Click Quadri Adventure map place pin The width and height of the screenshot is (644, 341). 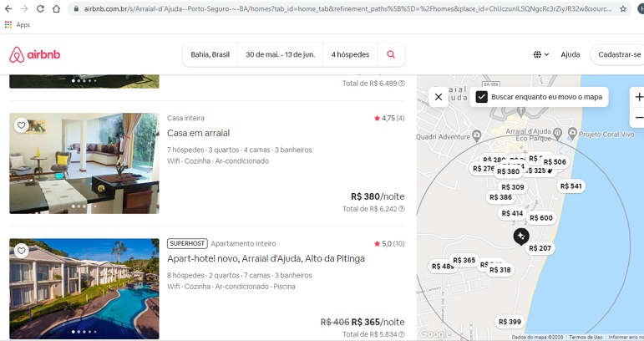click(x=476, y=135)
